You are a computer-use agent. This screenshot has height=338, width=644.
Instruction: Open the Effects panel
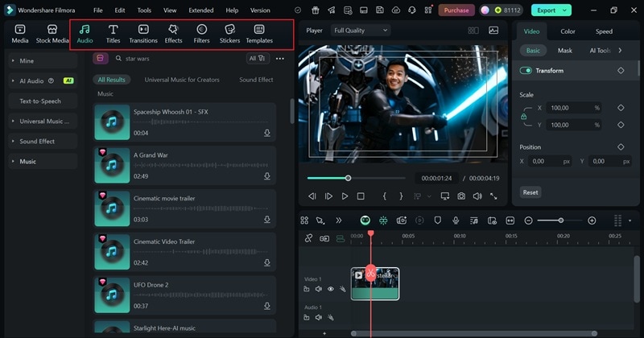point(173,34)
